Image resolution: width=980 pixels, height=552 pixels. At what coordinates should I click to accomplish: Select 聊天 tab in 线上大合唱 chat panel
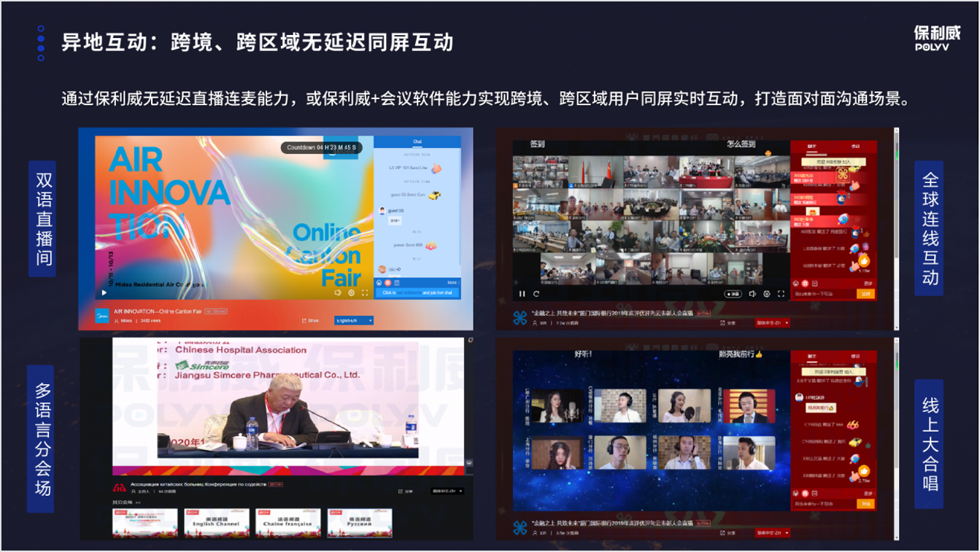click(811, 357)
